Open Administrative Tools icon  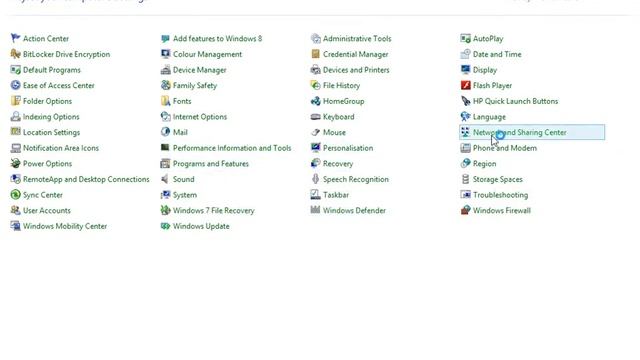[316, 38]
